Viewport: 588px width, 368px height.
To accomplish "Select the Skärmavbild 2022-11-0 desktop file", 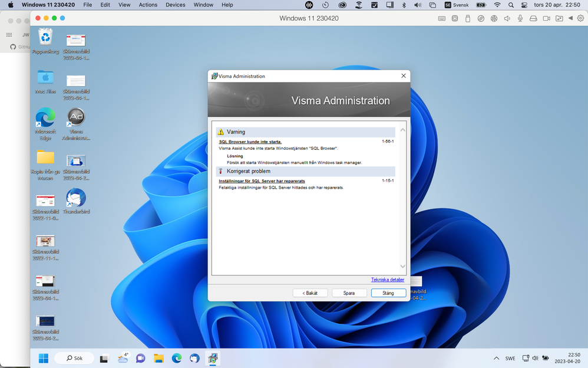I will coord(45,207).
